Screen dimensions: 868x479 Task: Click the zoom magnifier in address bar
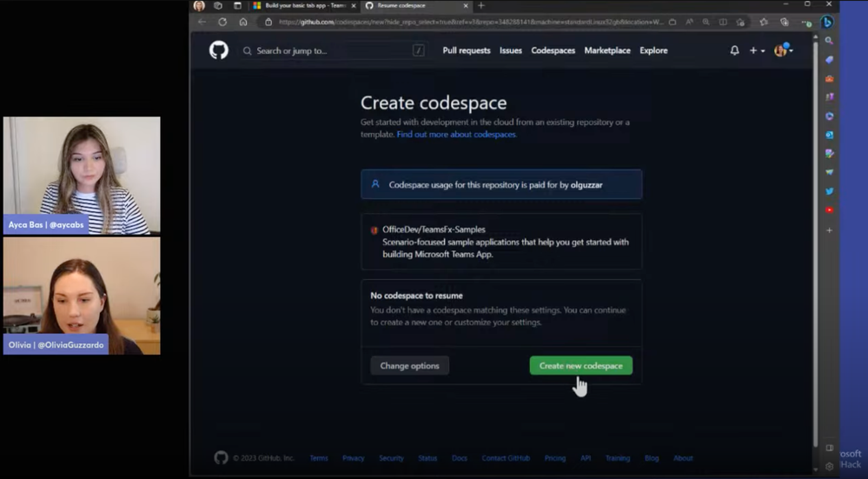706,22
